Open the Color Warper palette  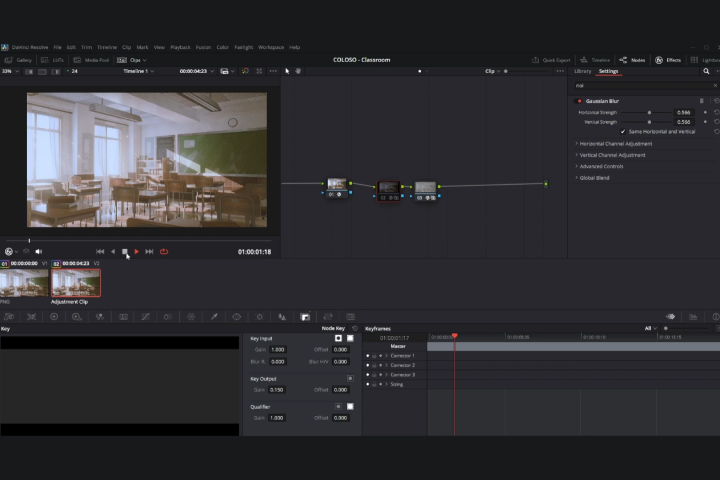click(191, 316)
